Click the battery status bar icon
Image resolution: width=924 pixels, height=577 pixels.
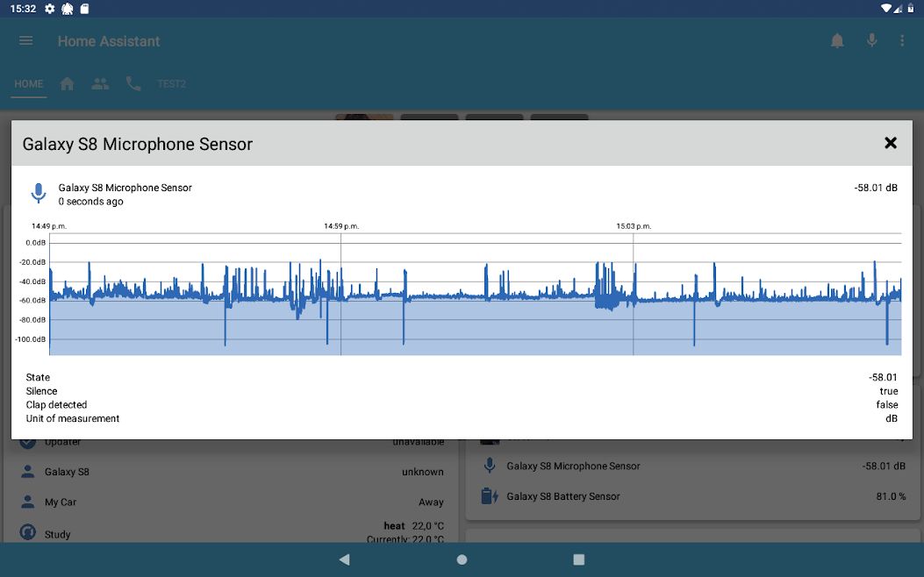coord(911,8)
